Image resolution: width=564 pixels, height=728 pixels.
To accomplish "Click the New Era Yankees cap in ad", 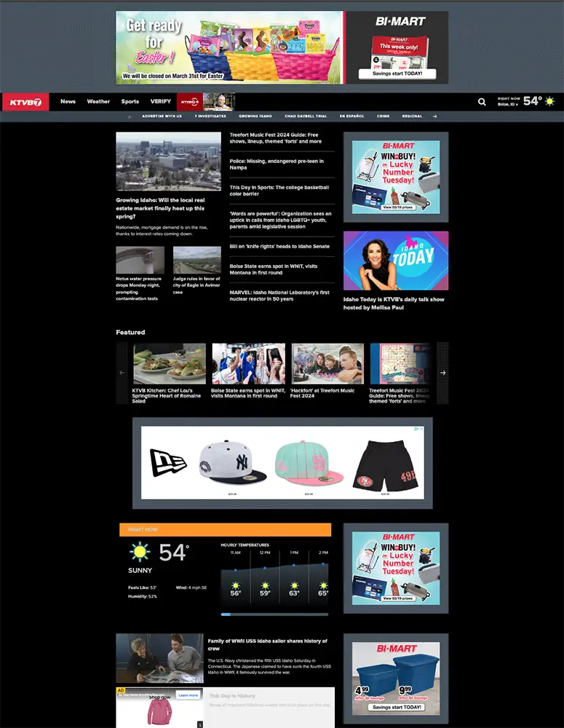I will [x=233, y=462].
